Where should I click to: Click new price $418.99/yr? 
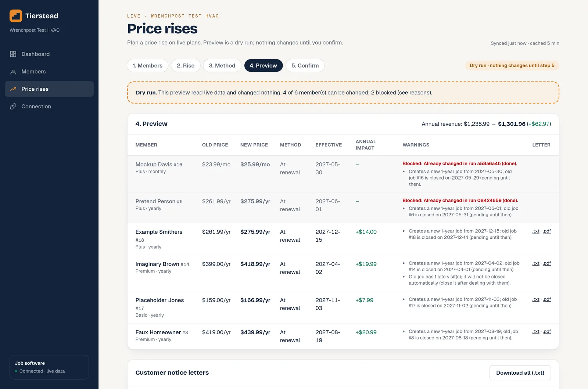coord(255,264)
